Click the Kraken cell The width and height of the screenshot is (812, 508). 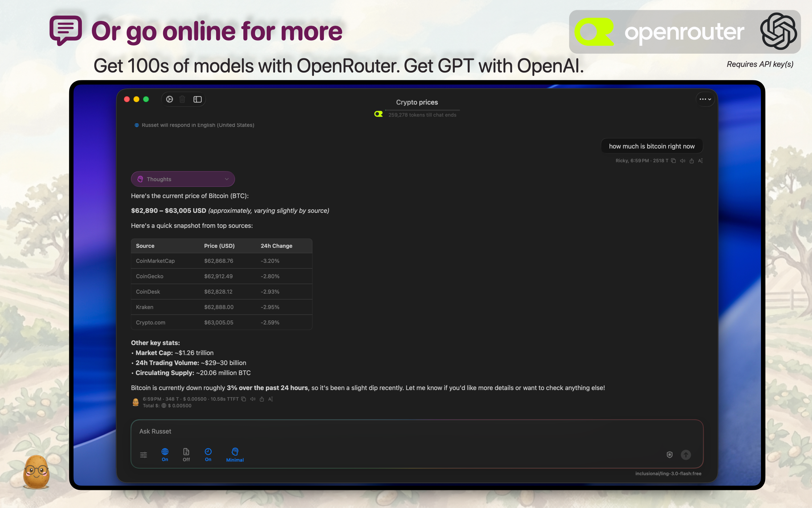coord(145,307)
